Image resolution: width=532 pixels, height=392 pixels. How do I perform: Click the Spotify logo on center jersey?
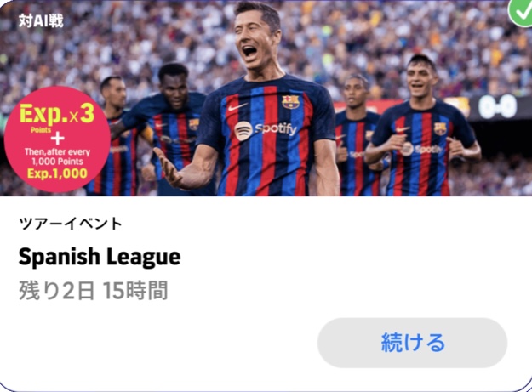coord(266,130)
